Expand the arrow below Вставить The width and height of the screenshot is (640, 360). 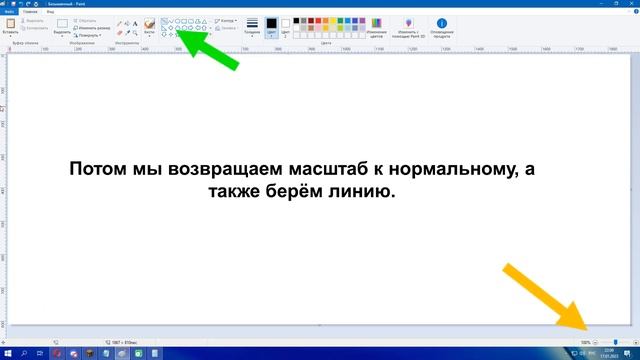[11, 36]
